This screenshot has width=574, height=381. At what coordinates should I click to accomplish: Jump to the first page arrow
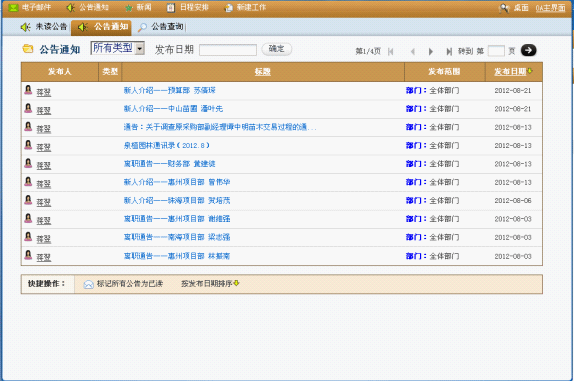[x=391, y=52]
